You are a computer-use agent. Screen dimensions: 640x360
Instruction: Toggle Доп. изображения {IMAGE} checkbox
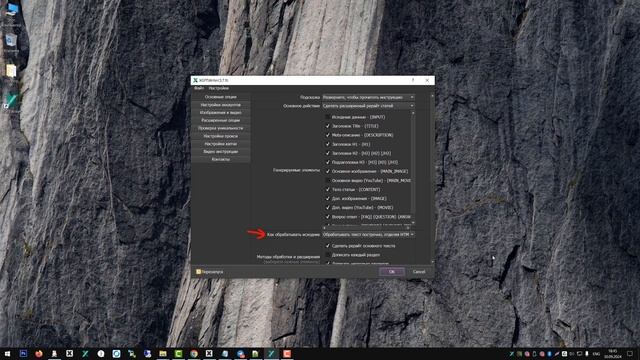[327, 198]
